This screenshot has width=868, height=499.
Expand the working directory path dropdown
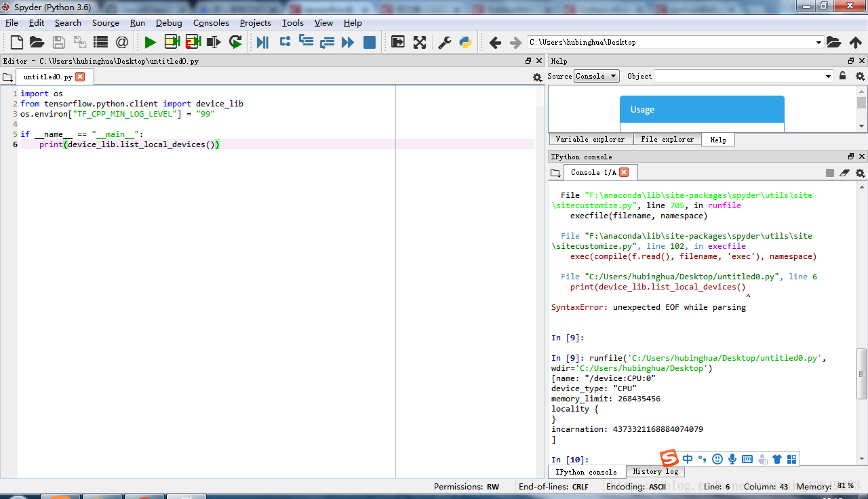pyautogui.click(x=818, y=43)
